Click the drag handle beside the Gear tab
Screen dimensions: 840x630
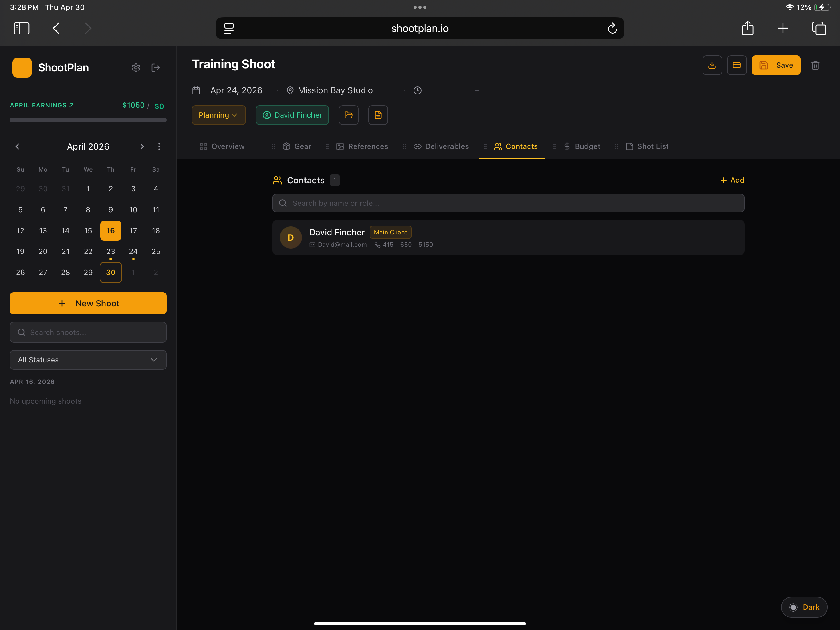273,147
